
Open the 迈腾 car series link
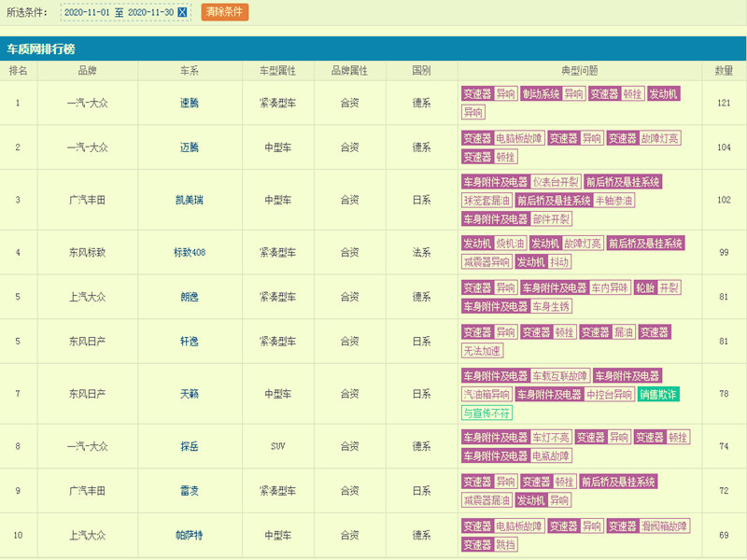tap(190, 147)
